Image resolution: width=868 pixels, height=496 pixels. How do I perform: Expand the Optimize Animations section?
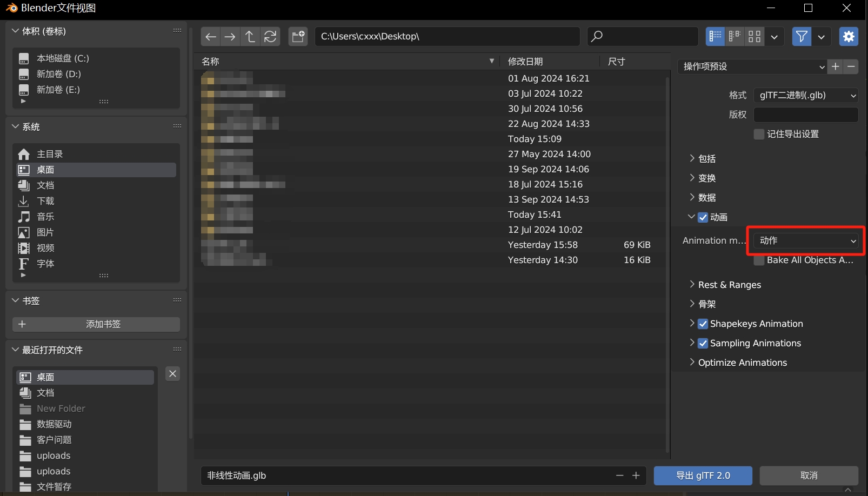point(692,362)
